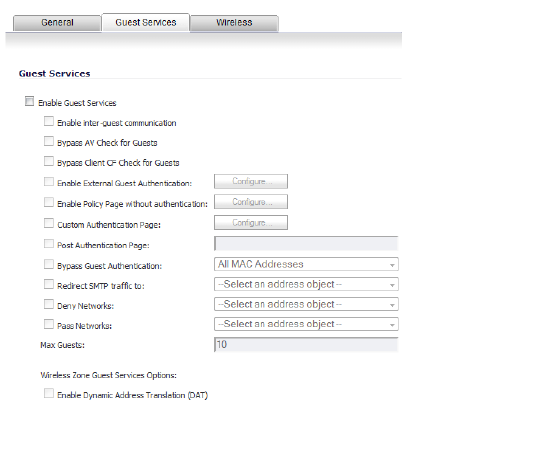Check Bypass AV Check for Guests
Image resolution: width=552 pixels, height=458 pixels.
tap(49, 141)
